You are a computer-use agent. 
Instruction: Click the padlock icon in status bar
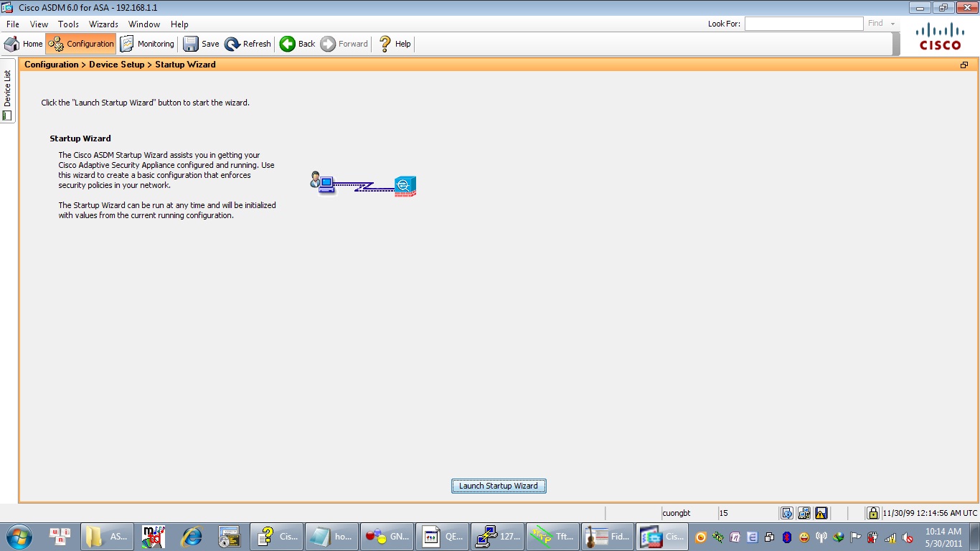tap(872, 513)
